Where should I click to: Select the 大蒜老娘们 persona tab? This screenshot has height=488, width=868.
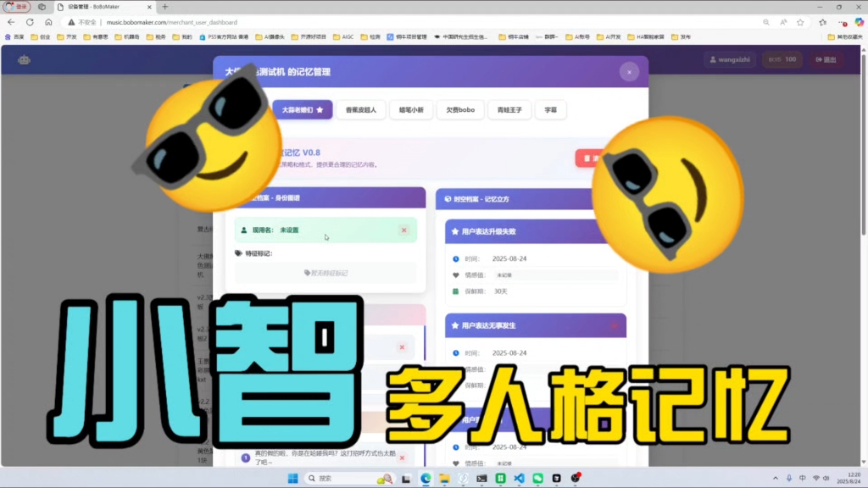click(303, 109)
